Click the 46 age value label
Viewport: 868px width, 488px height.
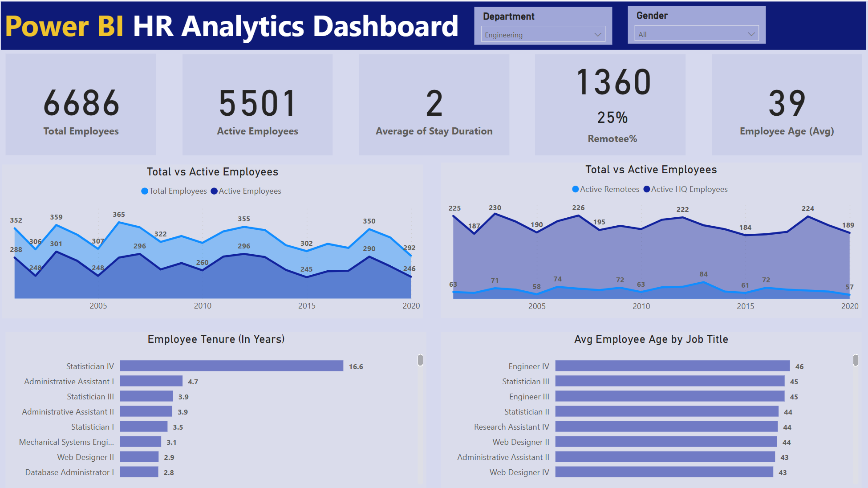tap(799, 367)
